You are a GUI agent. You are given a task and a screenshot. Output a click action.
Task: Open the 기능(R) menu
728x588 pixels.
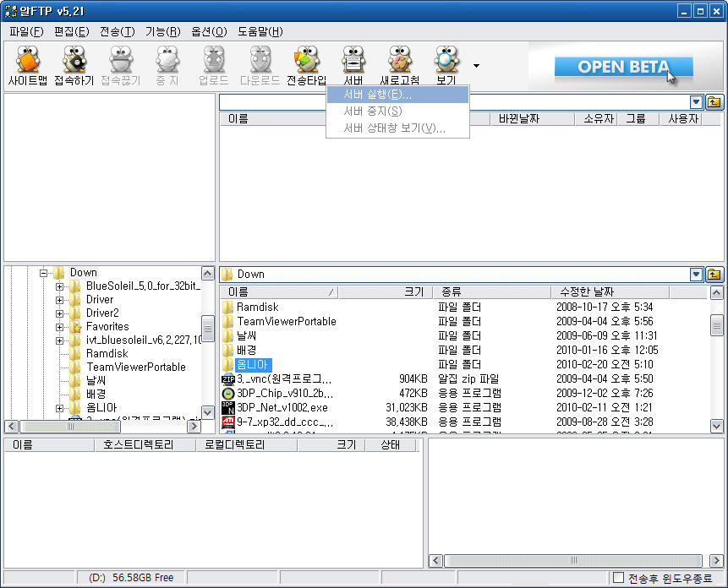coord(163,31)
